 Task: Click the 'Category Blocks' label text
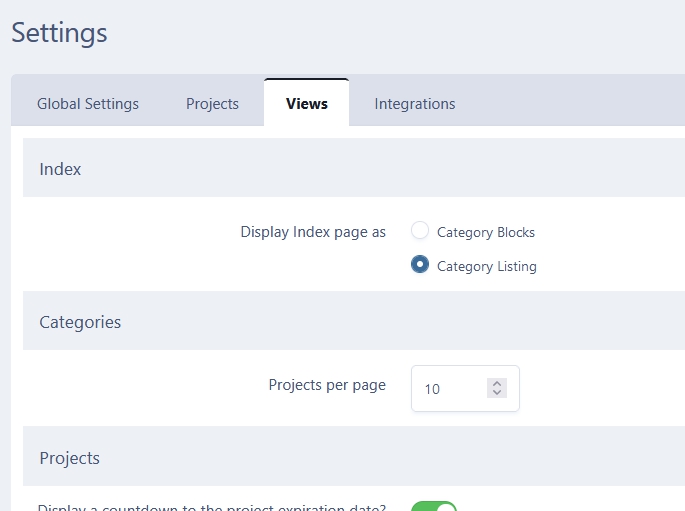(486, 232)
